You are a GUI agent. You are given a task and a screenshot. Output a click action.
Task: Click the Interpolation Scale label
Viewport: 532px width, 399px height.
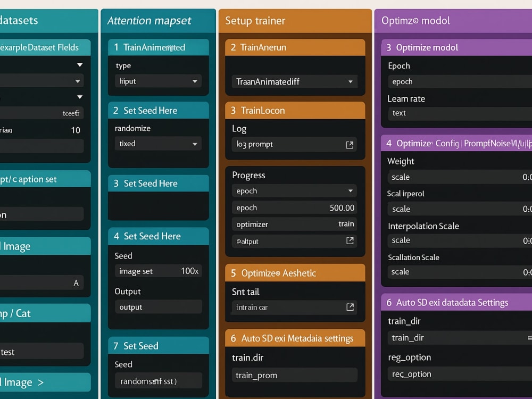pos(423,226)
